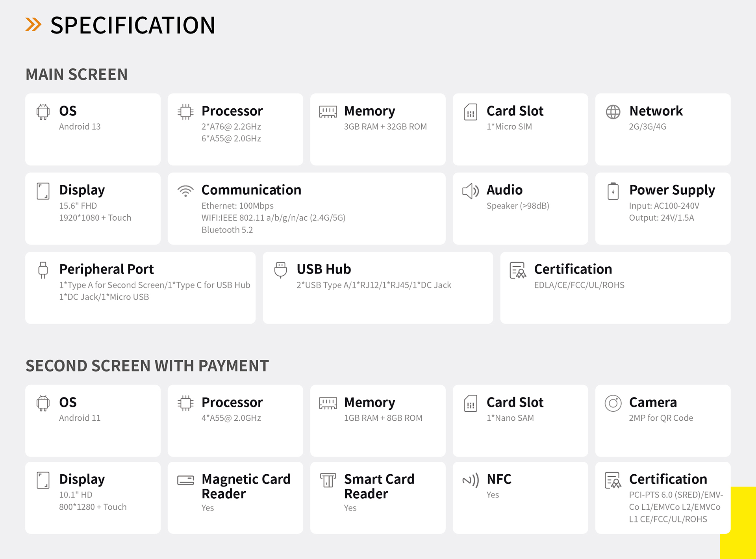Click the Android icon in Main Screen OS
Image resolution: width=756 pixels, height=559 pixels.
point(43,112)
